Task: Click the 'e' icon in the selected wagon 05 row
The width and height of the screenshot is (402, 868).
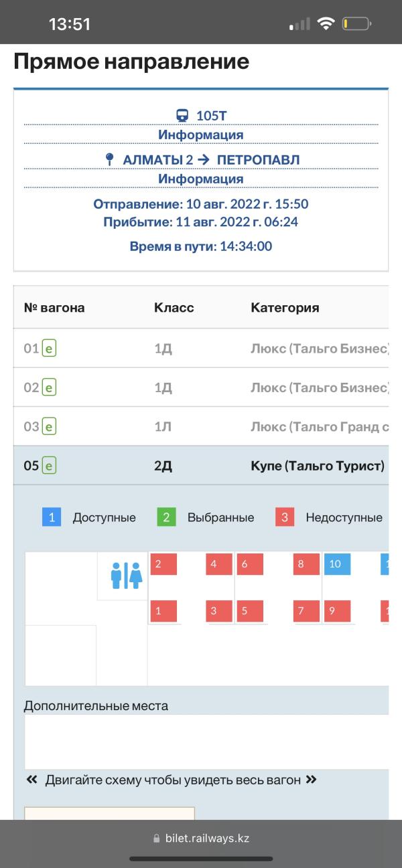Action: click(49, 465)
